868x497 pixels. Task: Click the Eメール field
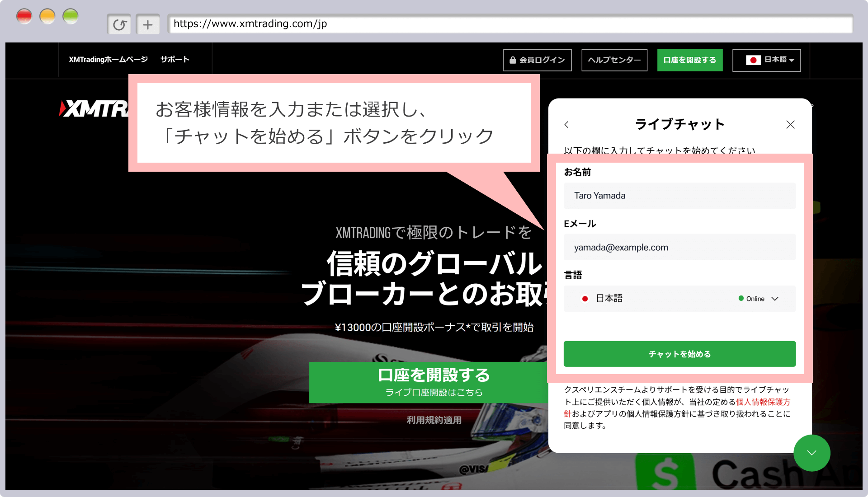point(679,247)
